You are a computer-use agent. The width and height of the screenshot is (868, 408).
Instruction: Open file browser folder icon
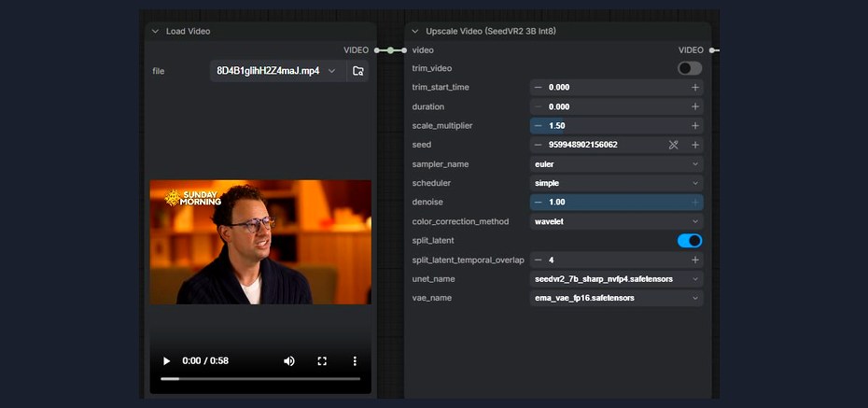click(358, 71)
